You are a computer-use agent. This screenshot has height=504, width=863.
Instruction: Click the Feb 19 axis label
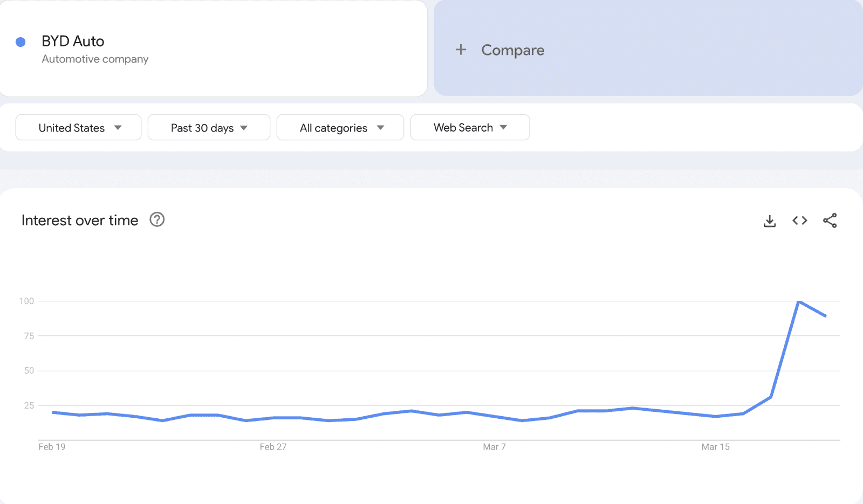(52, 447)
